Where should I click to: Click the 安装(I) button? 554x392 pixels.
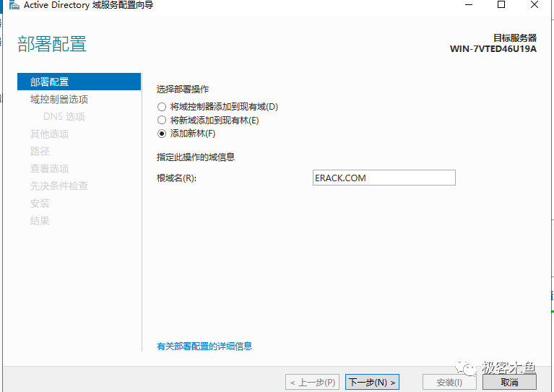point(449,382)
